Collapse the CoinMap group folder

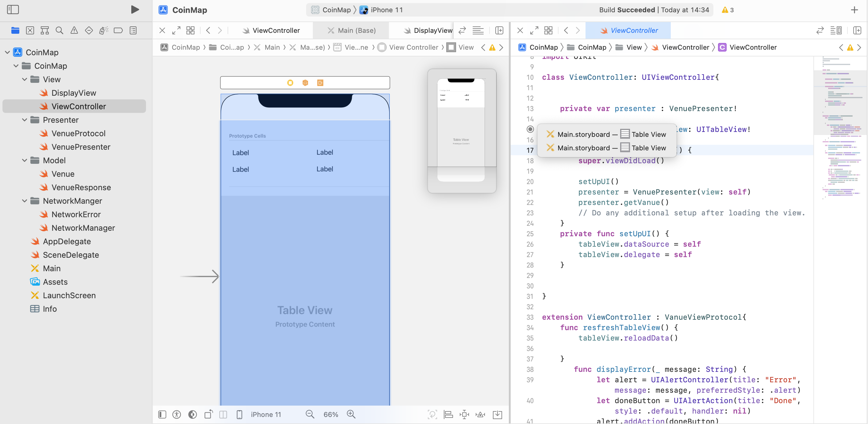click(x=16, y=66)
